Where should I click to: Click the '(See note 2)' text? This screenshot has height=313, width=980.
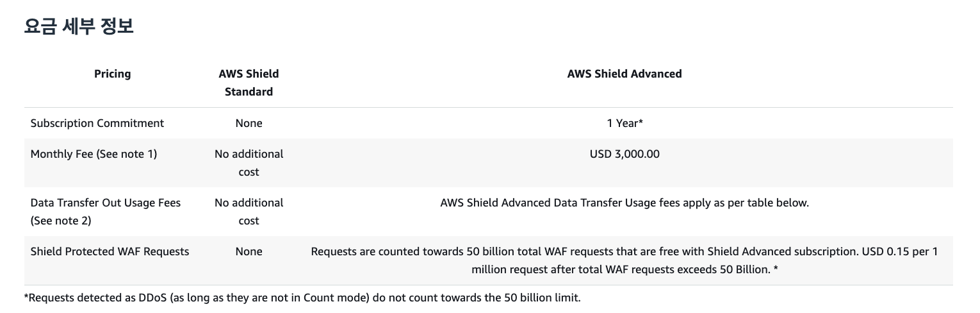point(61,221)
